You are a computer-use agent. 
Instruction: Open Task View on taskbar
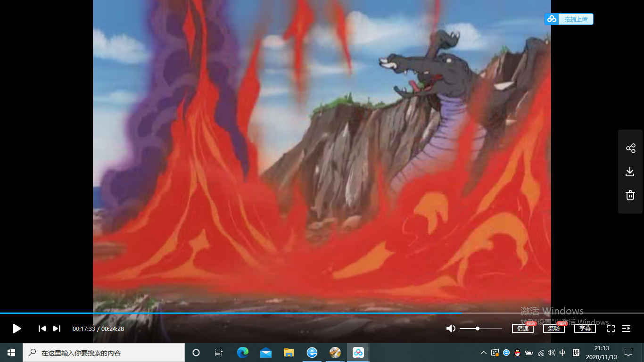[x=219, y=353]
